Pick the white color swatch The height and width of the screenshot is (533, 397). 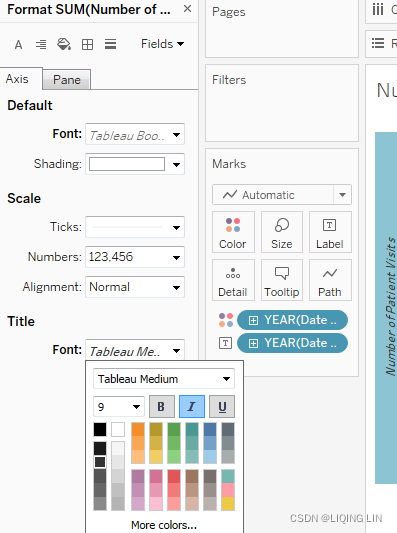(x=118, y=429)
